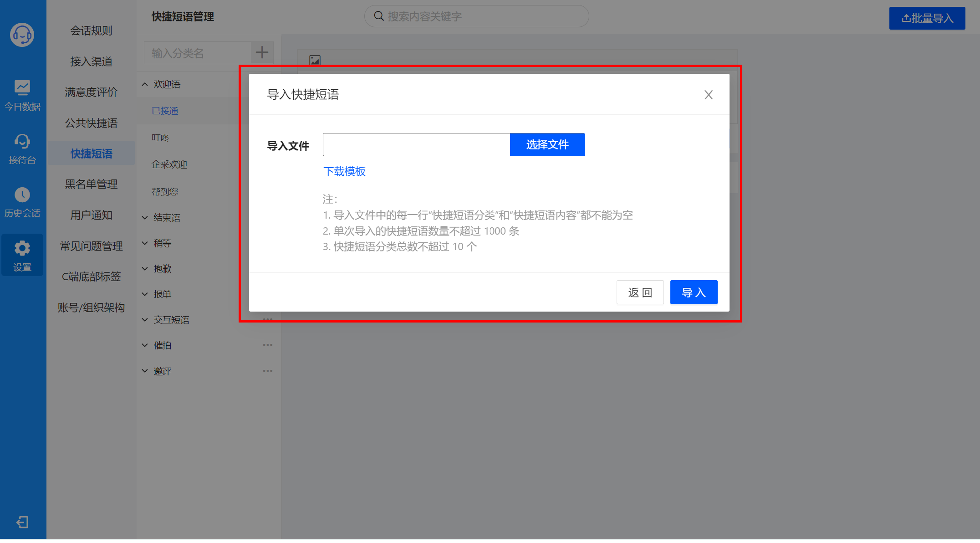The width and height of the screenshot is (980, 543).
Task: Click 下载模板 link
Action: [346, 172]
